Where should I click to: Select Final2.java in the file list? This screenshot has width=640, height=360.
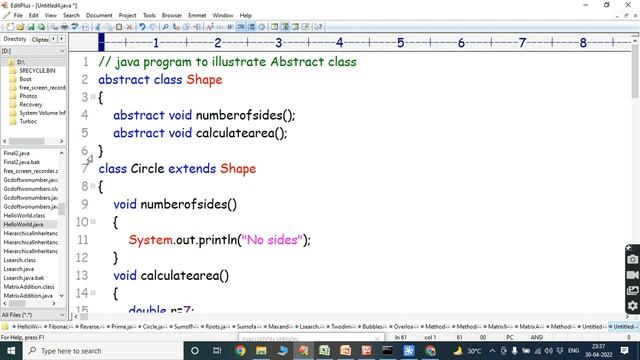[17, 153]
